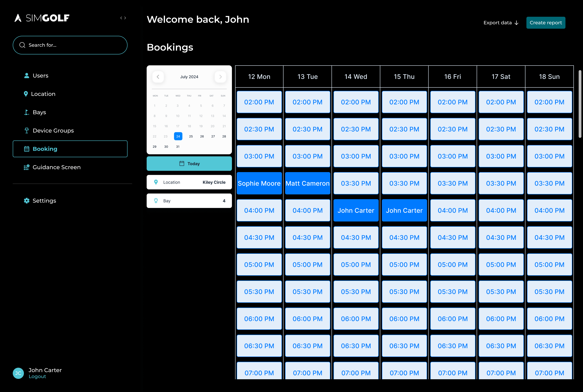The height and width of the screenshot is (392, 583).
Task: Click the Settings gear icon
Action: point(26,201)
